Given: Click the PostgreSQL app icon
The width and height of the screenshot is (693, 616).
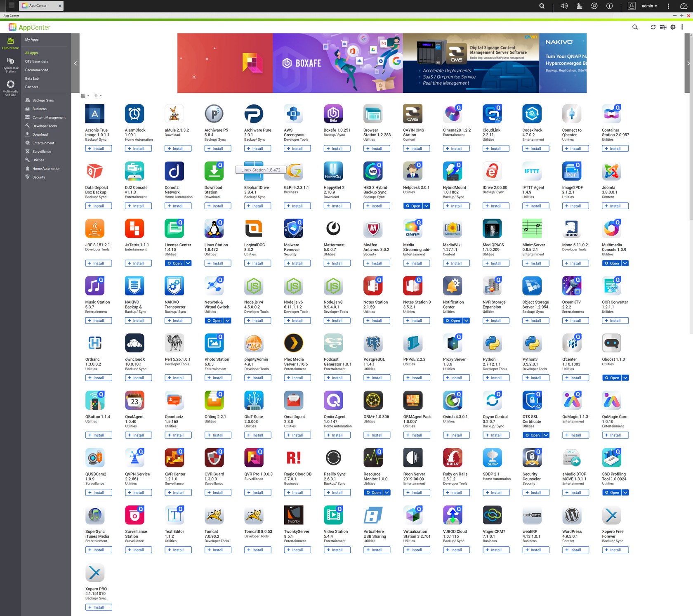Looking at the screenshot, I should 373,343.
